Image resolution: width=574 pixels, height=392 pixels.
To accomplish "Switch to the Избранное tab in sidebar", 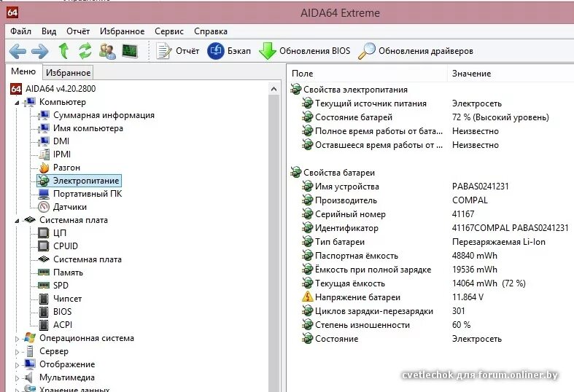I will [68, 73].
